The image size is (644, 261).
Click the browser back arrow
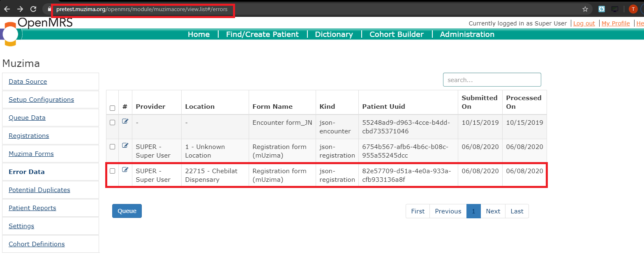coord(7,9)
